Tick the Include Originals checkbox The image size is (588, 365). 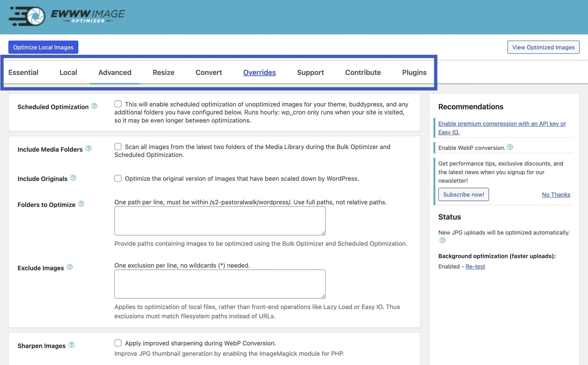118,178
